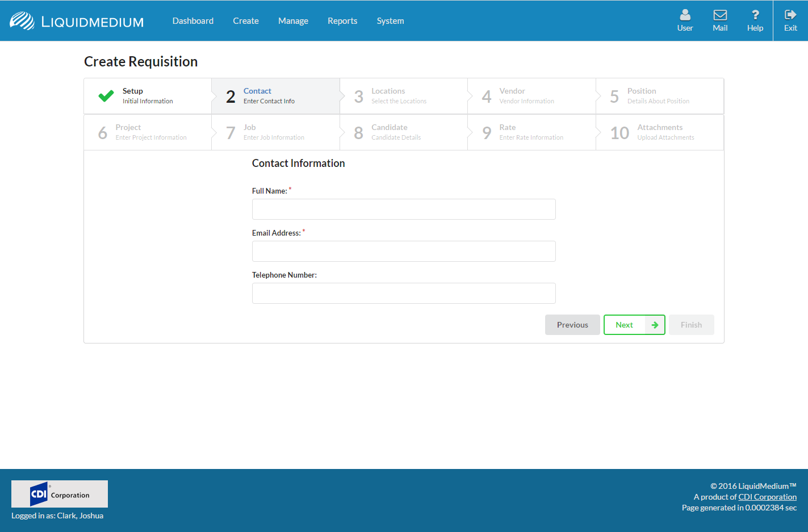The width and height of the screenshot is (808, 532).
Task: Click the Exit sign-out icon
Action: point(790,15)
